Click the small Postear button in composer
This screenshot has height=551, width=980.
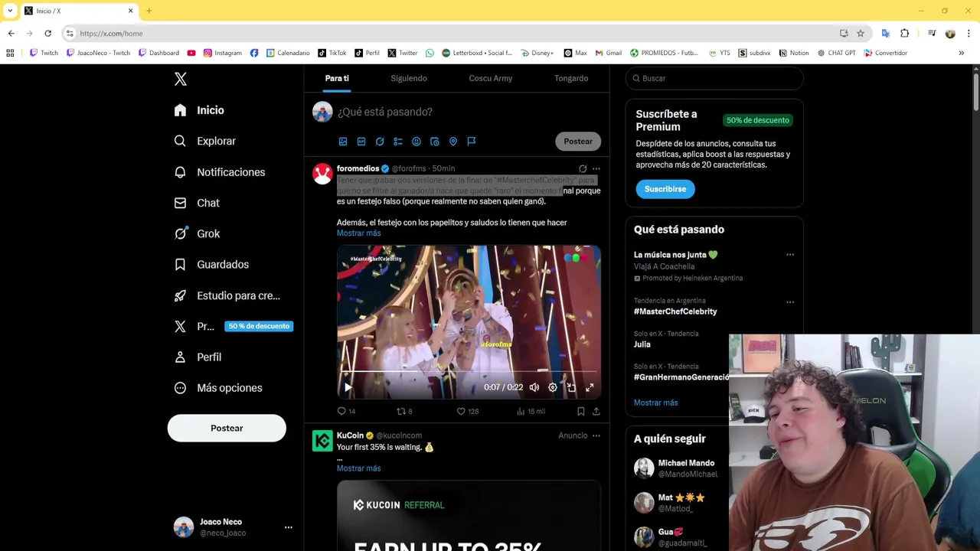pos(578,141)
